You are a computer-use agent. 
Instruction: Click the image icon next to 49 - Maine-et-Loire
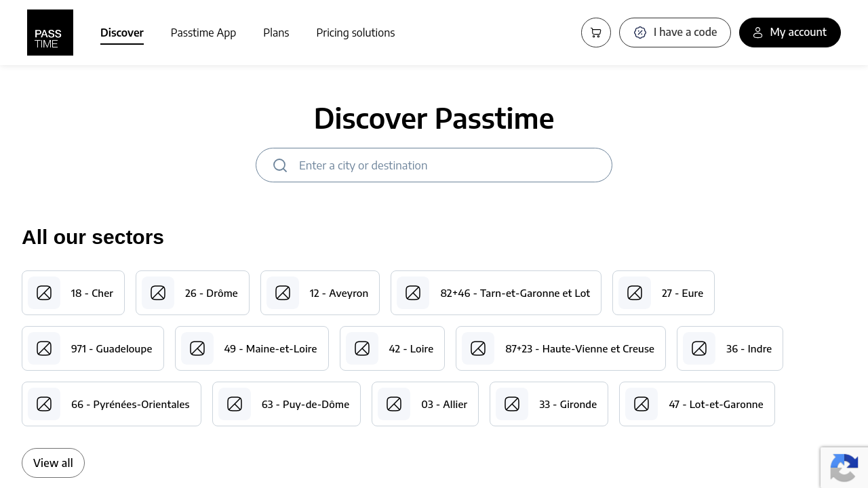(197, 348)
